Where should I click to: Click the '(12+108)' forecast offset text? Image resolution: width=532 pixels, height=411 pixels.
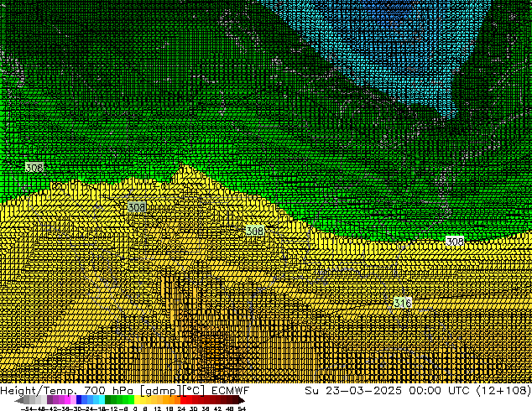pyautogui.click(x=503, y=391)
